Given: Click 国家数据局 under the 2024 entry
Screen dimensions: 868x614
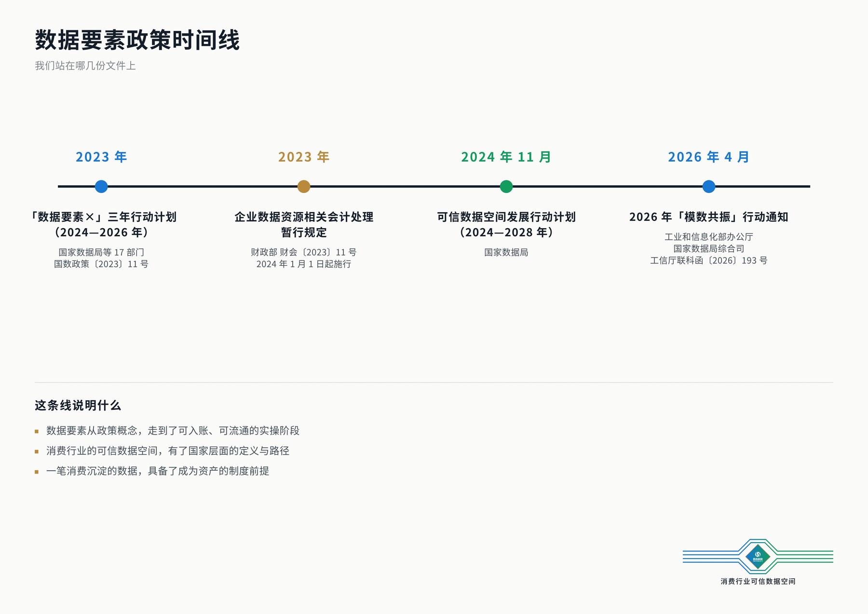Looking at the screenshot, I should [506, 252].
